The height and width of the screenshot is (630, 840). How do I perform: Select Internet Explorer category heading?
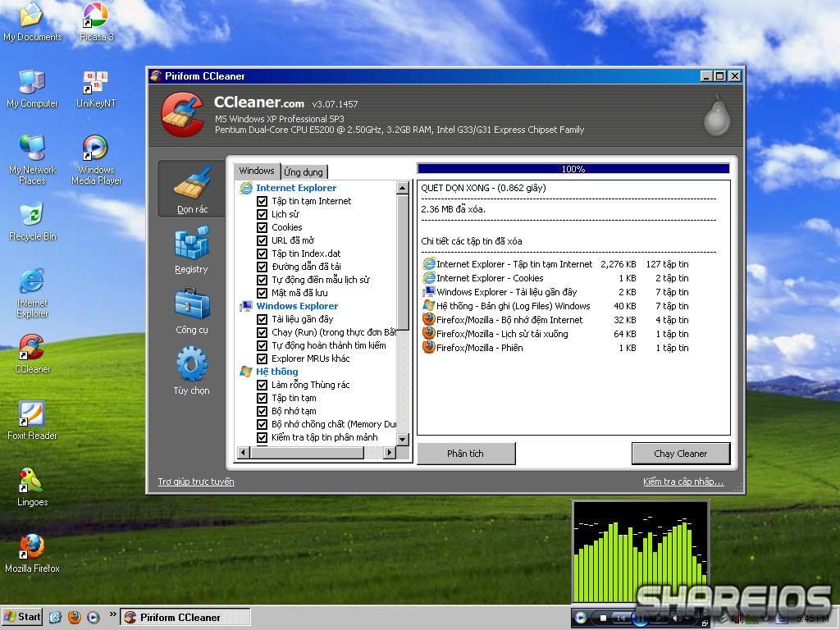[295, 188]
